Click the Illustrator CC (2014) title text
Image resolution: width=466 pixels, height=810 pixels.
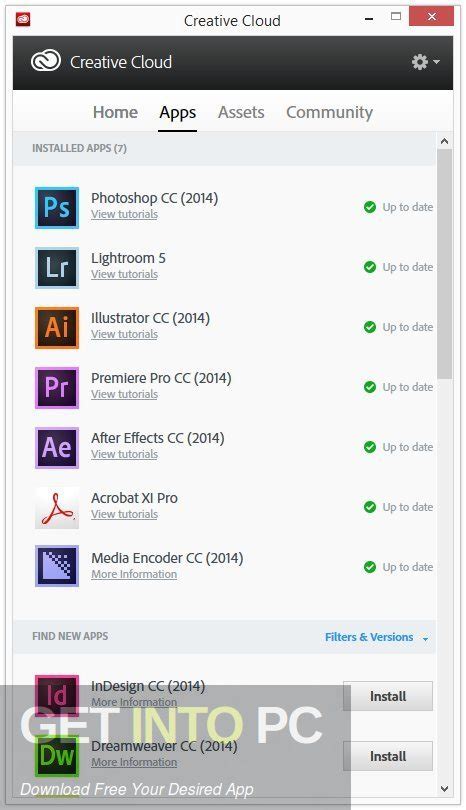150,318
